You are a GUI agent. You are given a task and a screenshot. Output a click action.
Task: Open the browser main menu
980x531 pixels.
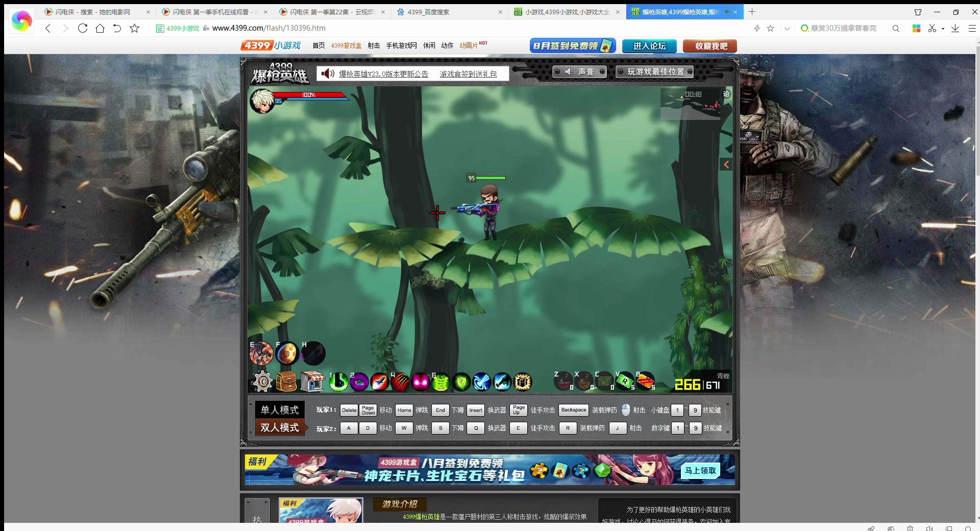pyautogui.click(x=972, y=28)
